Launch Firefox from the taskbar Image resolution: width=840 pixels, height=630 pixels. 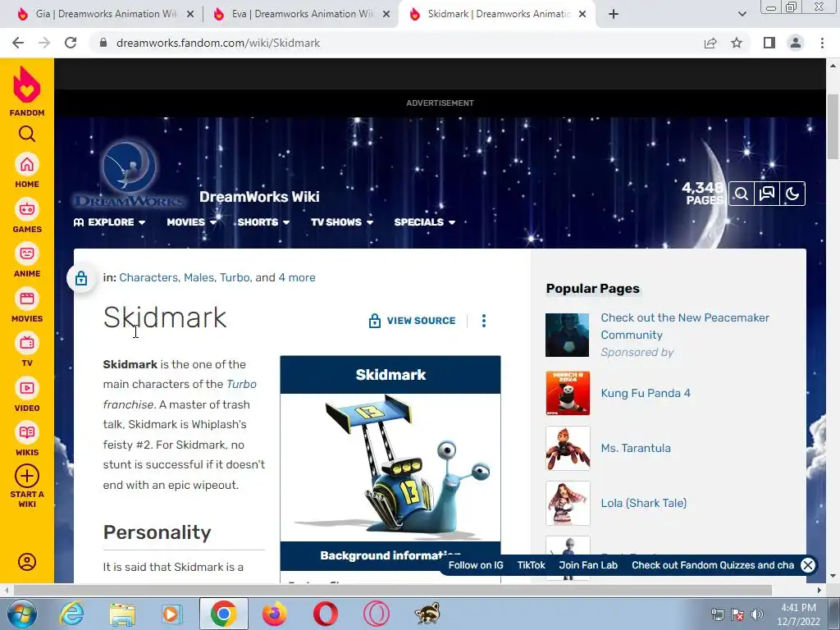[x=274, y=614]
